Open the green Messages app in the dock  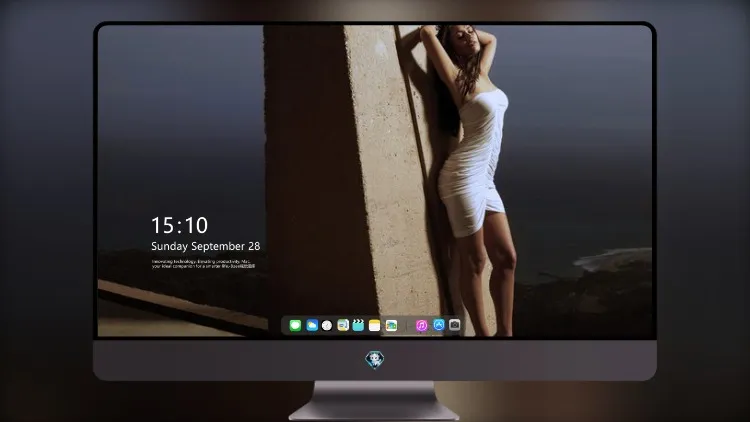pyautogui.click(x=295, y=325)
